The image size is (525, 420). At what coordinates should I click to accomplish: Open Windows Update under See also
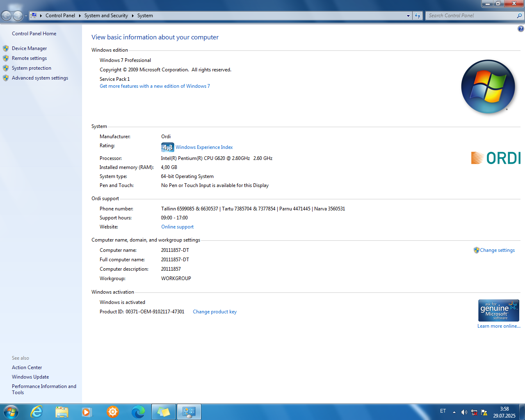[30, 377]
